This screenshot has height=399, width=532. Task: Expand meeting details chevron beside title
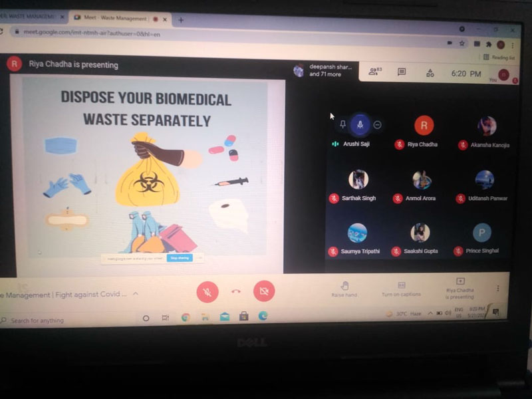tap(136, 293)
